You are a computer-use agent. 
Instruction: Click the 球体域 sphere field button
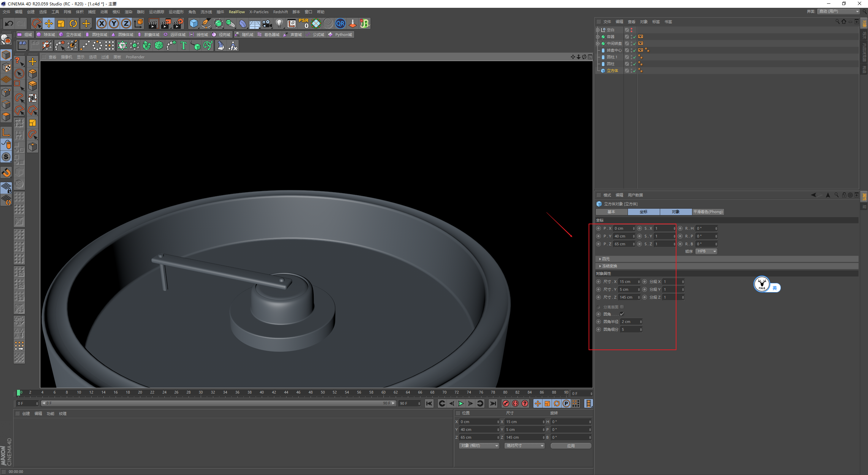click(x=46, y=35)
